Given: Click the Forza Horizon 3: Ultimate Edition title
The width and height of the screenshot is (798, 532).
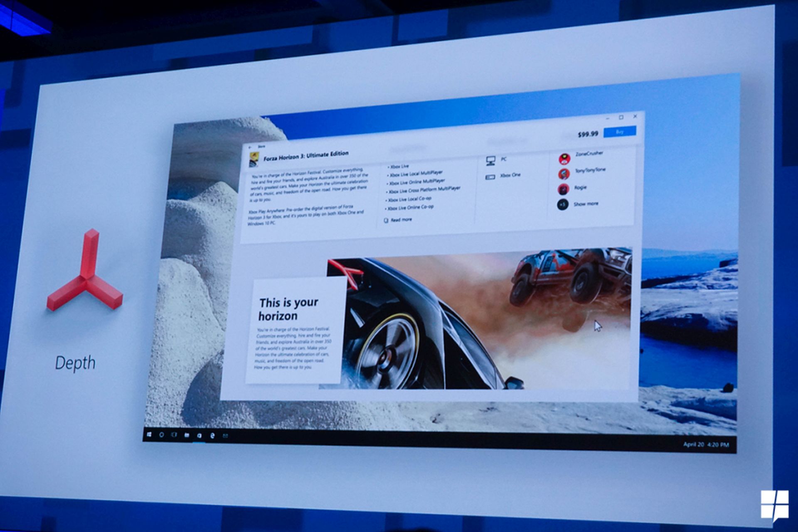Looking at the screenshot, I should [306, 156].
